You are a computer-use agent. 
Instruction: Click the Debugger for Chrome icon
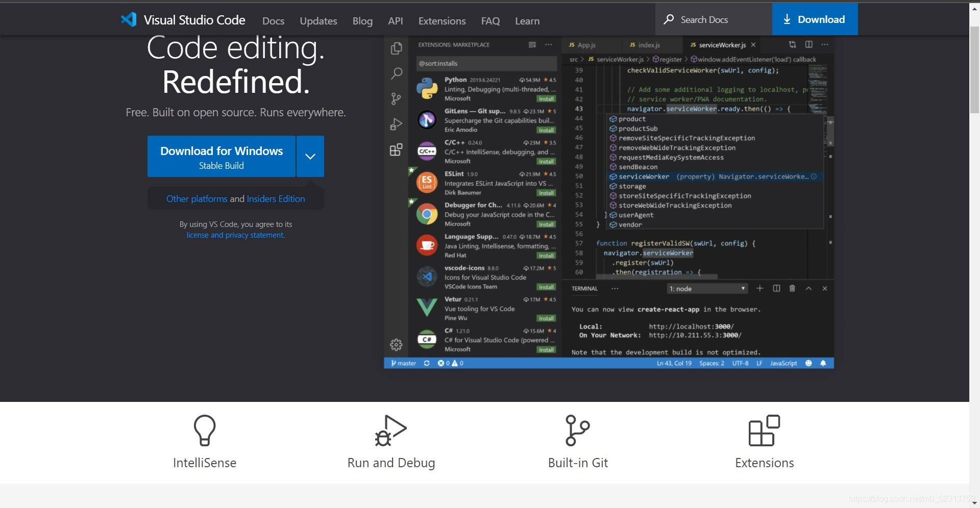427,214
